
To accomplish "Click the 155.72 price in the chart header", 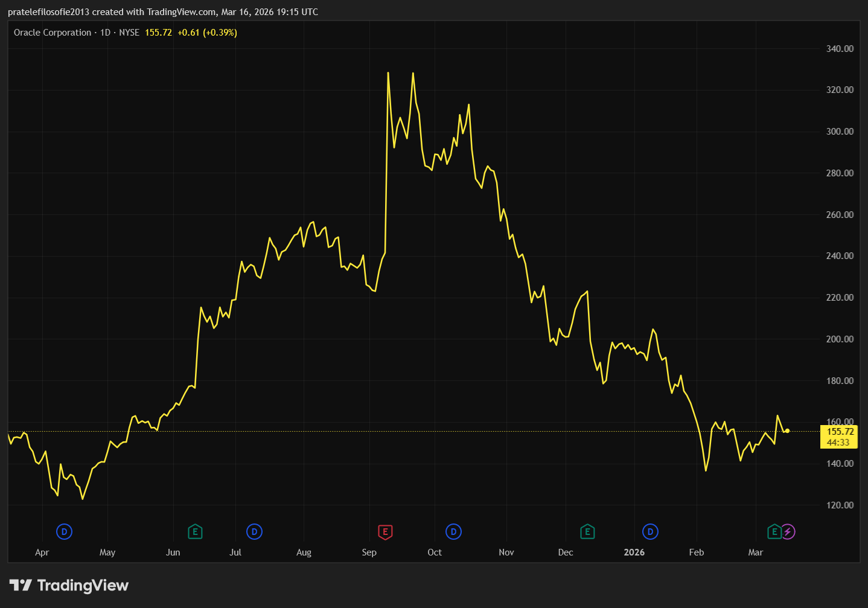I will [x=158, y=33].
